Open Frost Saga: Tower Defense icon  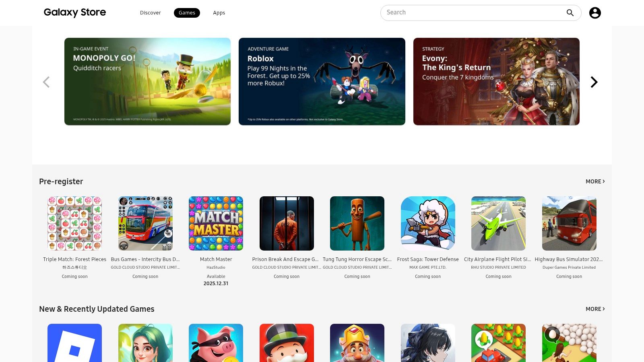coord(428,223)
